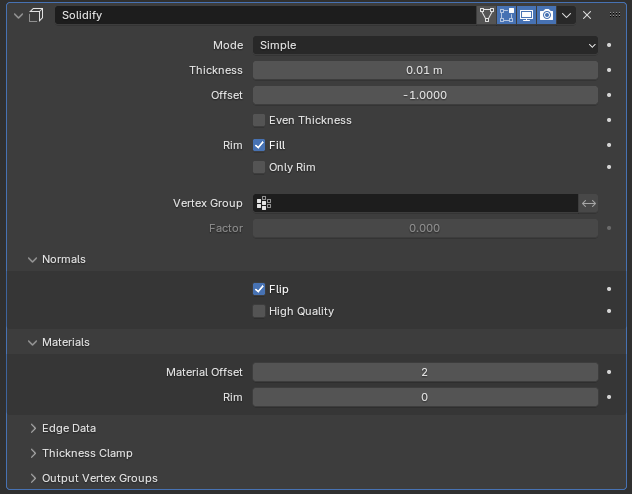
Task: Open the modifier extra options dropdown arrow
Action: (x=567, y=15)
